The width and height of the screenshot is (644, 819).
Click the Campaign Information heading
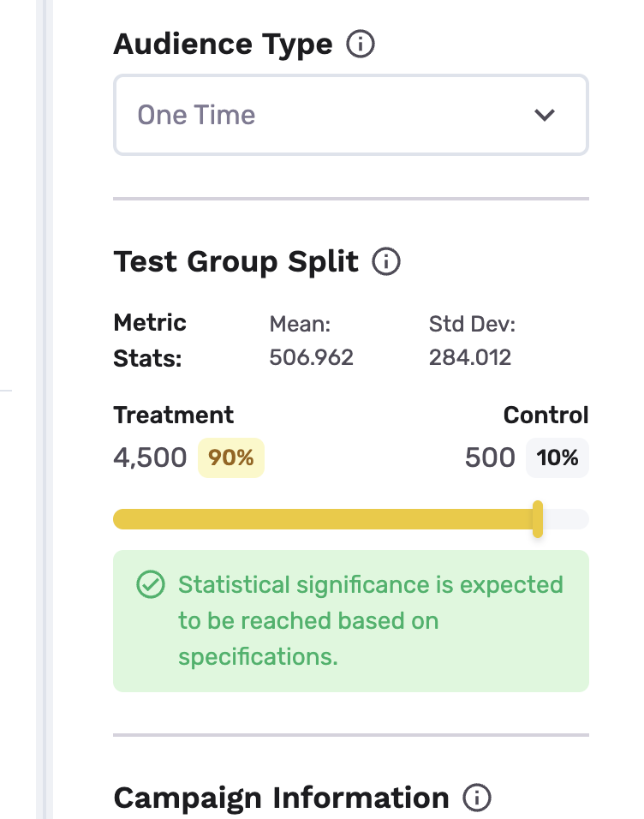(281, 798)
